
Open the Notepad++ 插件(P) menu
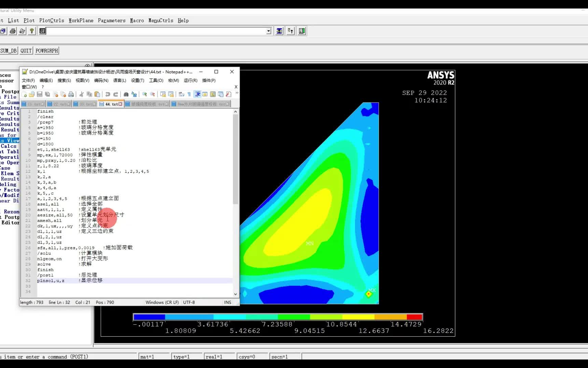click(x=209, y=80)
